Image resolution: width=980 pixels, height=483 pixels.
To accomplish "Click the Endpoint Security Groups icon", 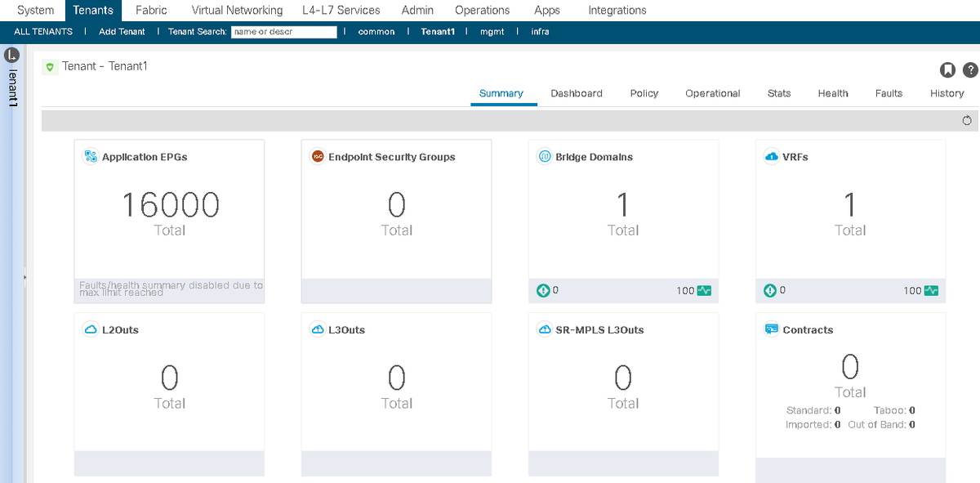I will click(318, 156).
